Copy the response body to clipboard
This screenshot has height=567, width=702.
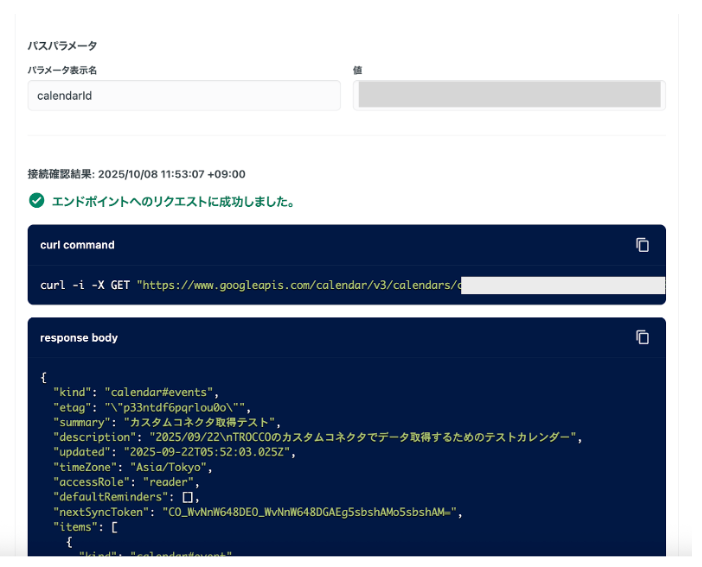[643, 337]
